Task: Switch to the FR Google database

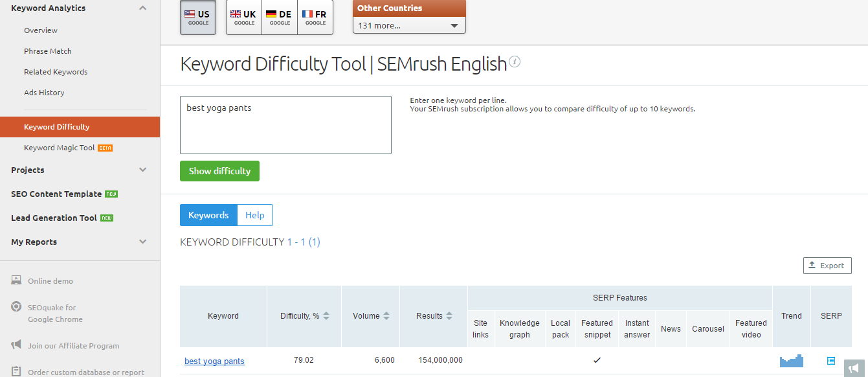Action: [x=315, y=17]
